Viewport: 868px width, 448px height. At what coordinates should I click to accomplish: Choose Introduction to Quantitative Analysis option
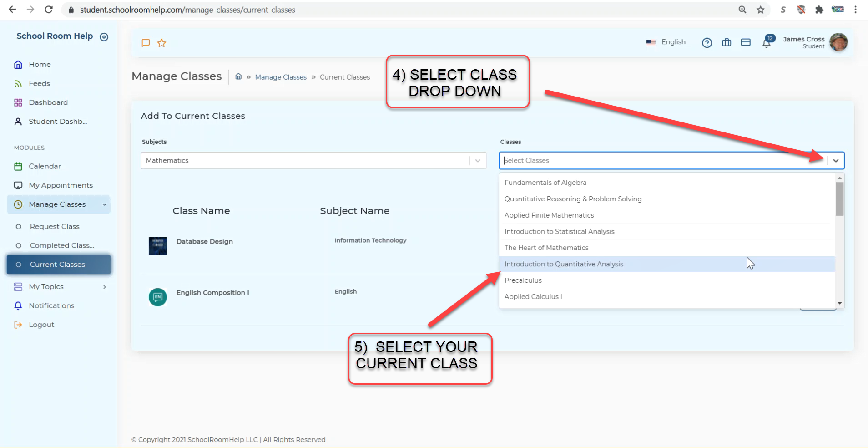(x=564, y=264)
